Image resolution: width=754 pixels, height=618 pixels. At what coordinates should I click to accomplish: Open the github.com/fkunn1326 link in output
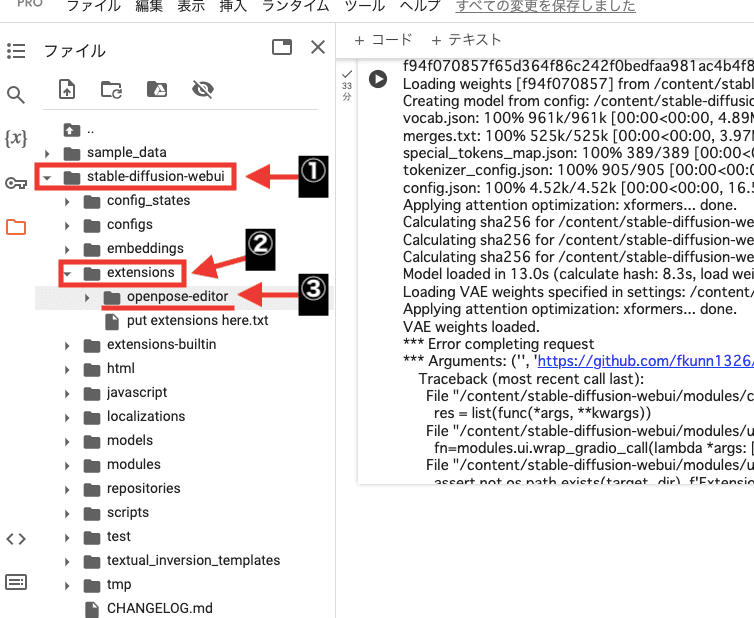pos(645,361)
